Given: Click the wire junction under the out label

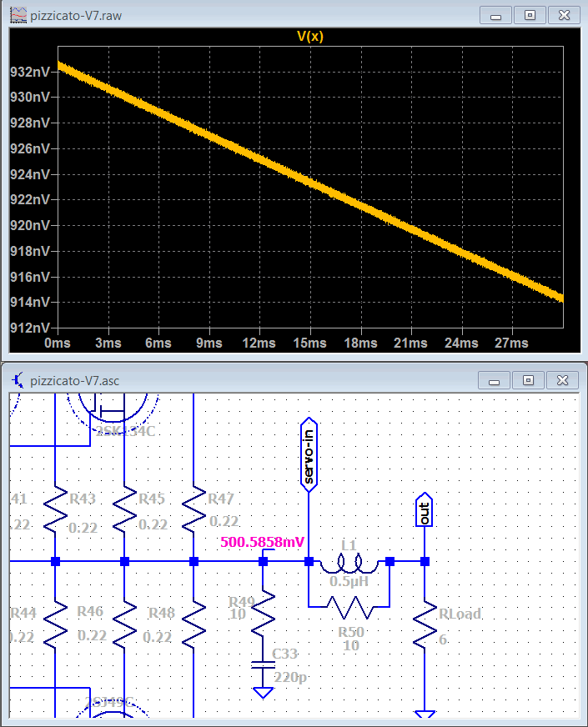Looking at the screenshot, I should (x=425, y=561).
